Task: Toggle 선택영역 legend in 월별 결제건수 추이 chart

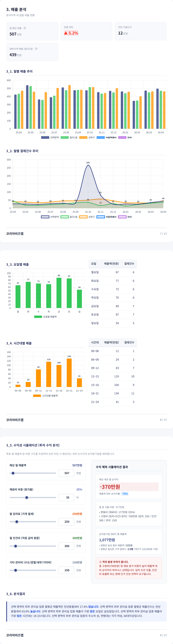Action: tap(50, 217)
